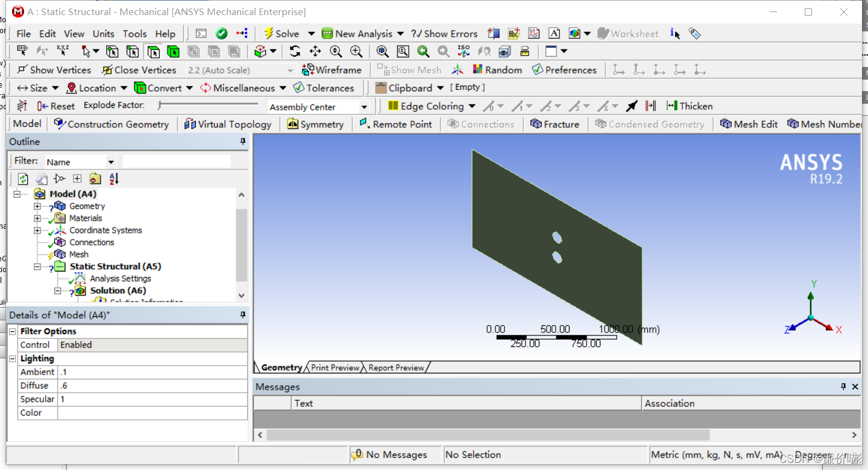Click the Look At view icon
Viewport: 868px width, 470px height.
[484, 52]
